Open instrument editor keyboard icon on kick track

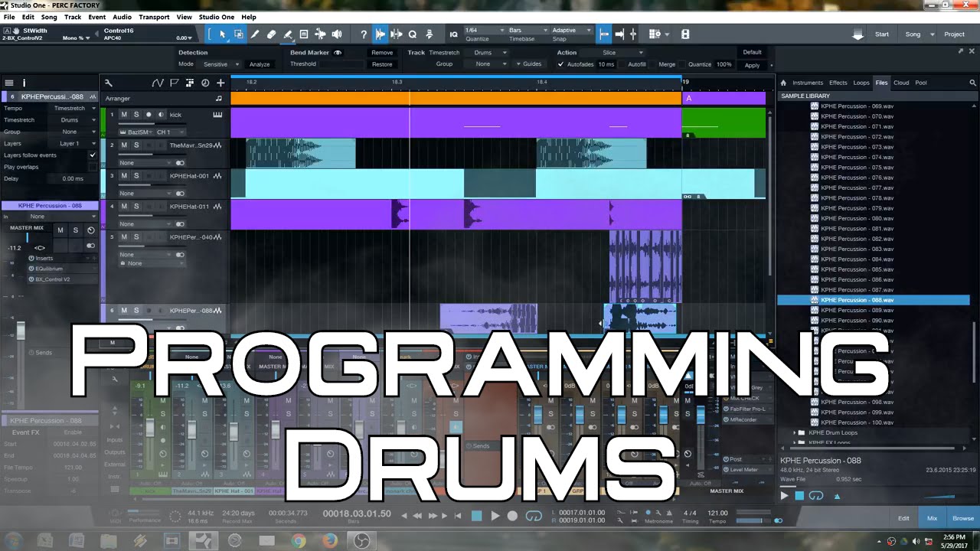pos(218,115)
